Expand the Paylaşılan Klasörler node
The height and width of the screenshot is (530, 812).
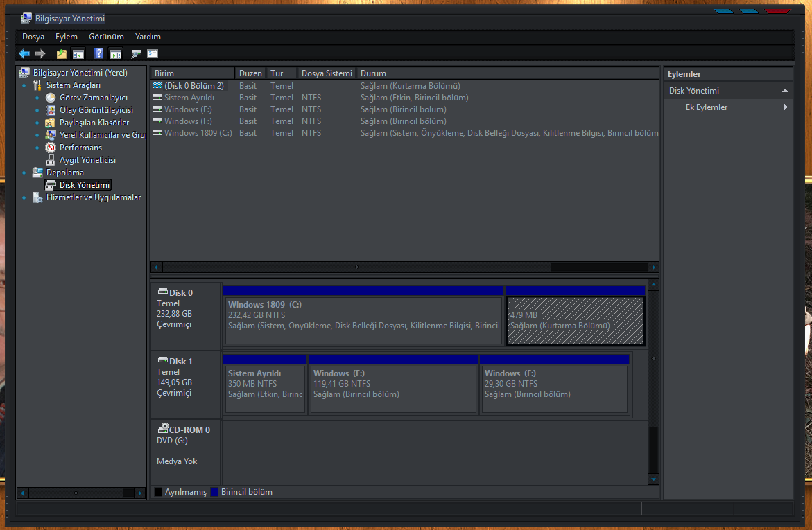[x=37, y=123]
